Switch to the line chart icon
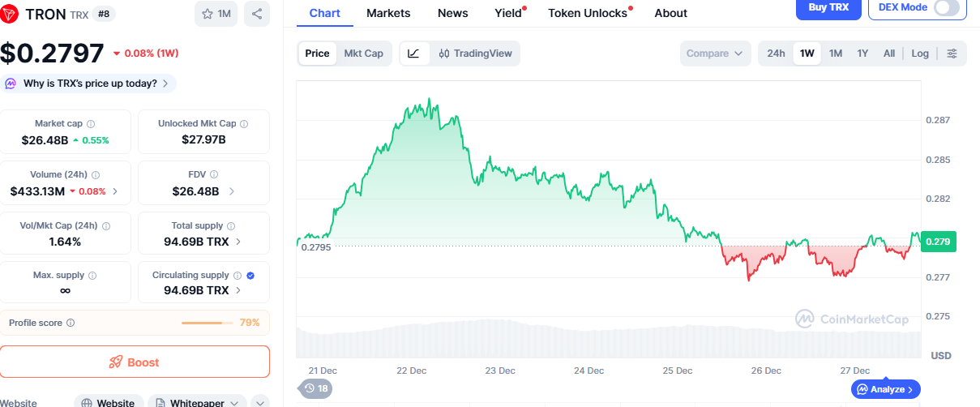Viewport: 980px width, 407px height. 413,54
